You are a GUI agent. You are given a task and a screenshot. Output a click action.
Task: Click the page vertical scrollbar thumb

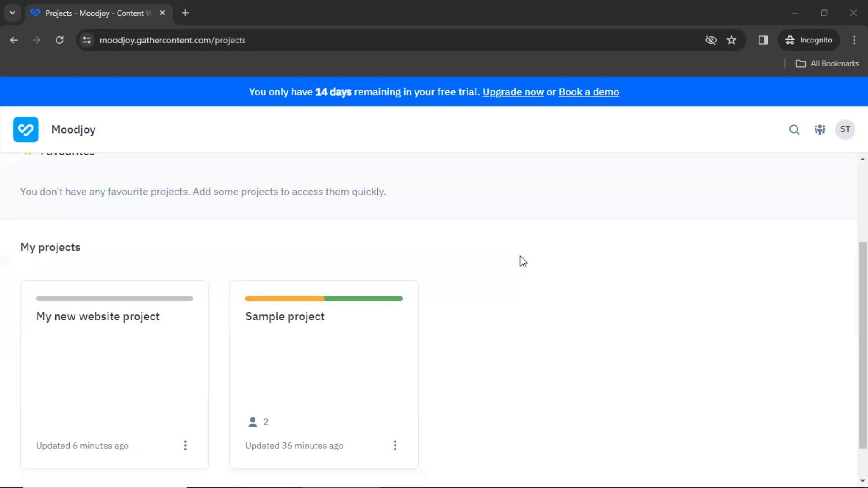tap(863, 345)
